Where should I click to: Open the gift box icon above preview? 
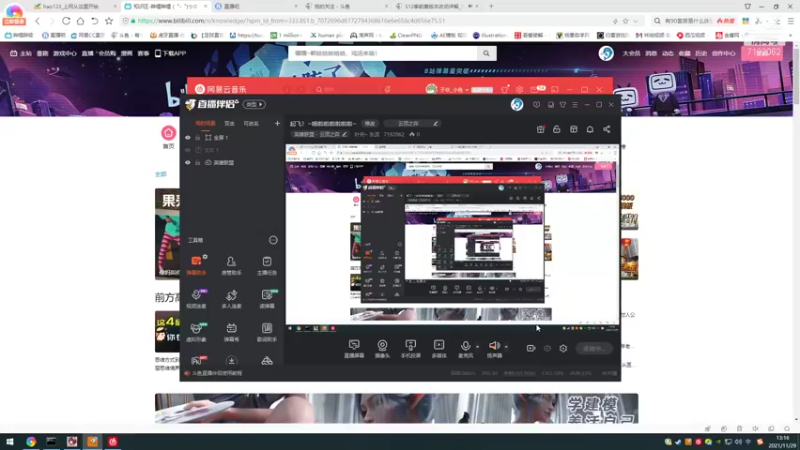[x=541, y=130]
